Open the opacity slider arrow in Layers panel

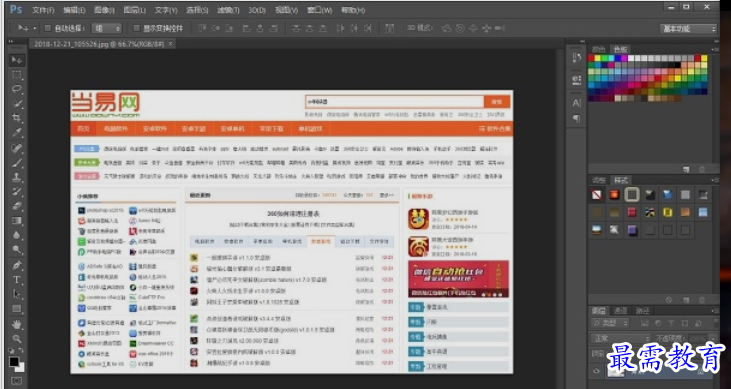pos(713,338)
